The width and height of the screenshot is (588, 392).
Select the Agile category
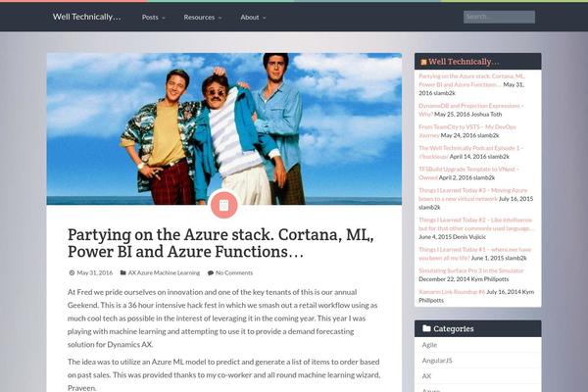(429, 345)
